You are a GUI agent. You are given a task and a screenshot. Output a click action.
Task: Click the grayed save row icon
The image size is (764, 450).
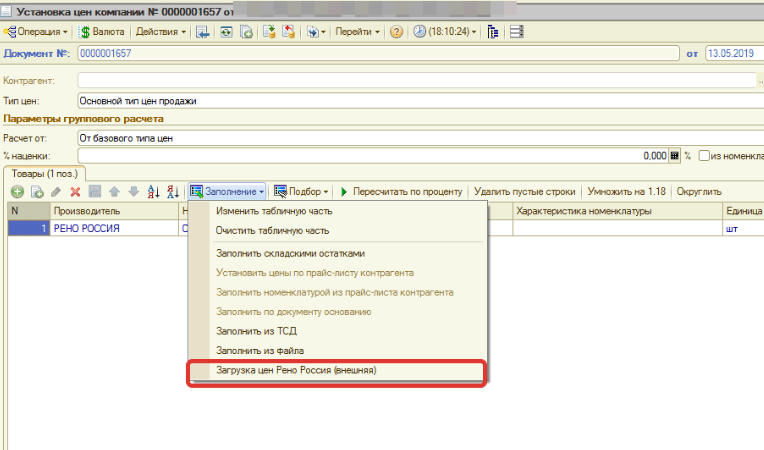point(95,191)
